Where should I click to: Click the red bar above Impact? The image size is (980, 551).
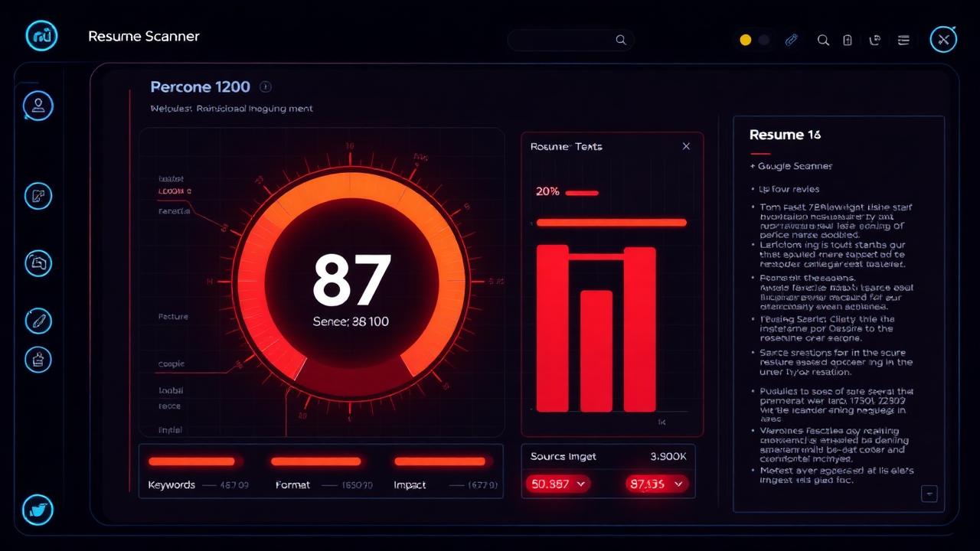[x=439, y=461]
